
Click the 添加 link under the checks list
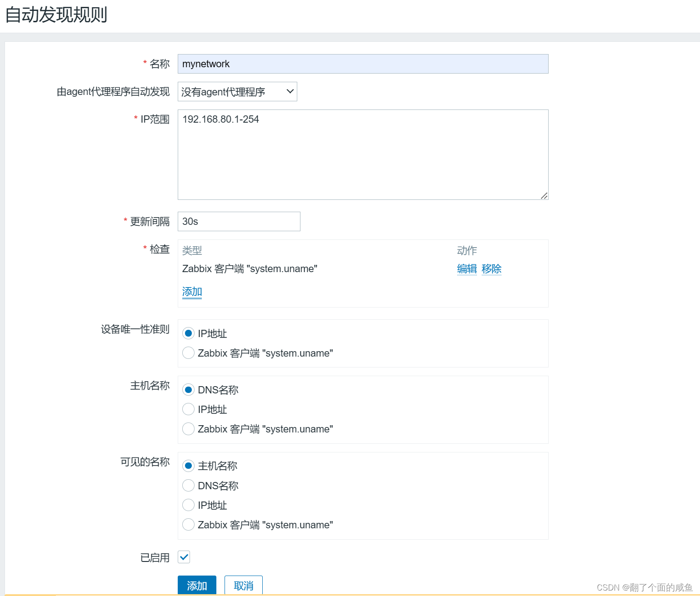click(x=192, y=292)
